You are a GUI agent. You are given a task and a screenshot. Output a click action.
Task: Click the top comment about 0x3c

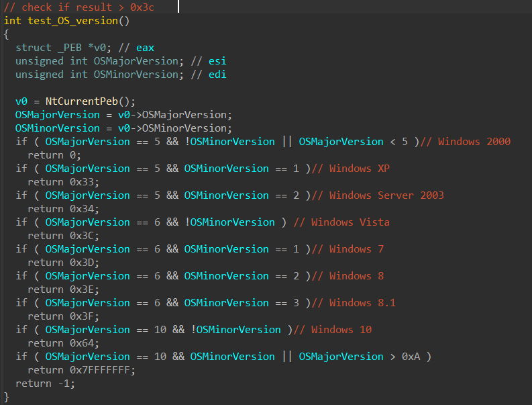tap(79, 7)
